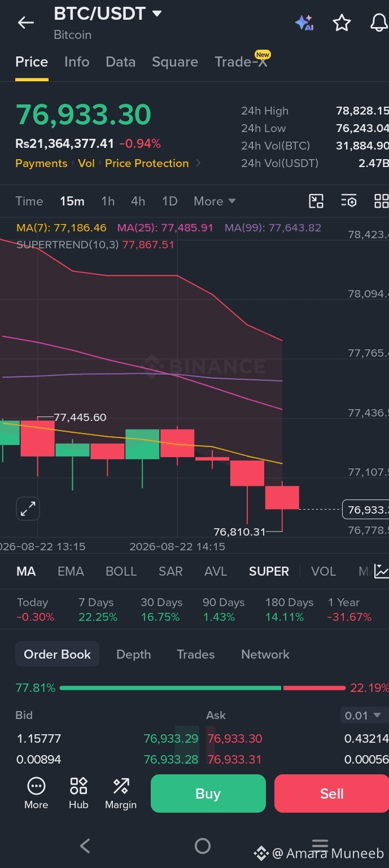Switch to the Info tab
Screen dimensions: 389x868
[77, 62]
